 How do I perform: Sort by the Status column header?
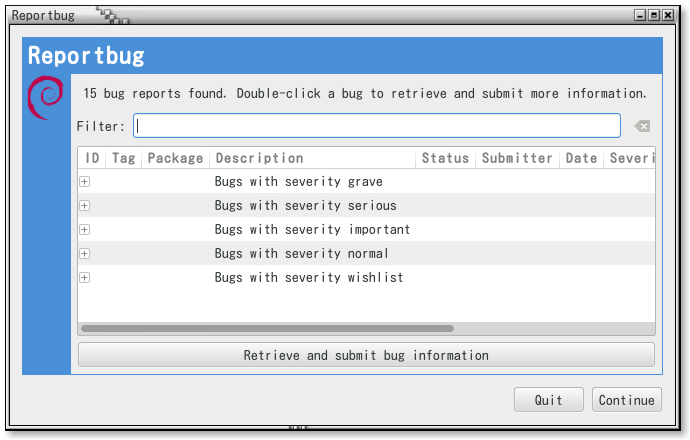445,158
